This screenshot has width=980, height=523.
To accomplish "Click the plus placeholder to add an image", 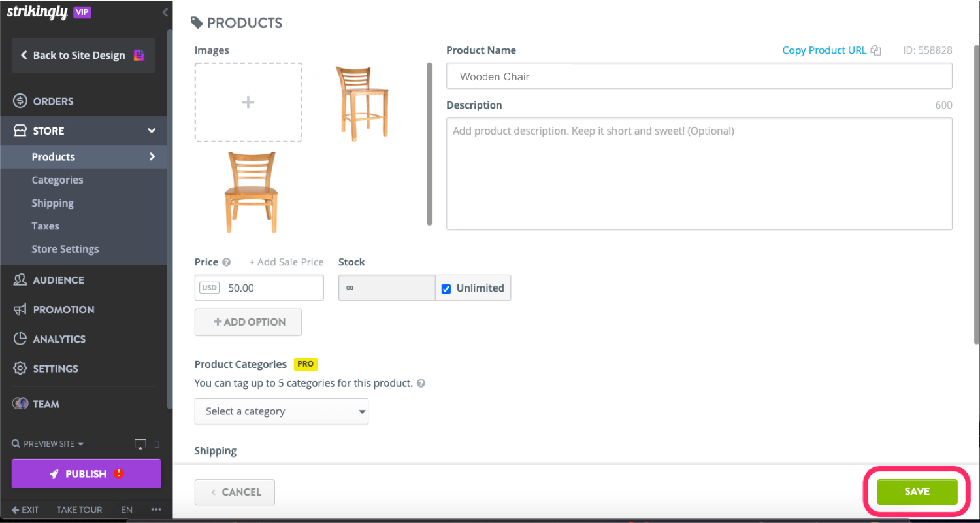I will point(248,102).
